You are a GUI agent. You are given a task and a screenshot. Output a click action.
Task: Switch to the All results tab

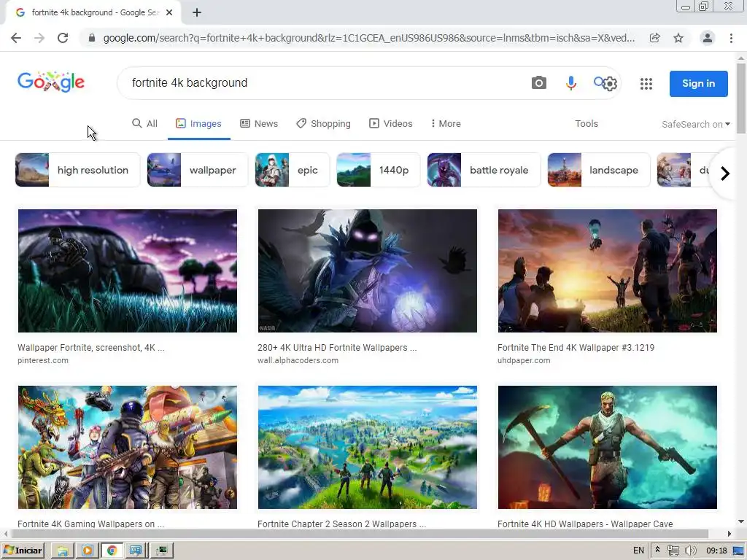(144, 124)
